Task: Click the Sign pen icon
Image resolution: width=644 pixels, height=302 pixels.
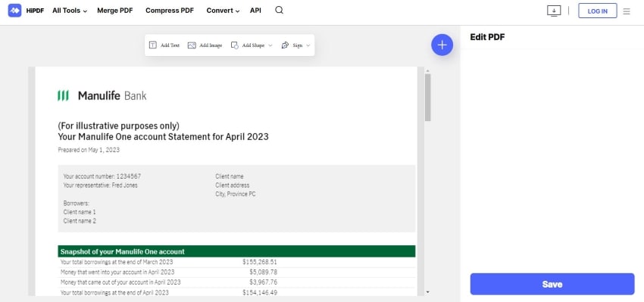Action: click(x=285, y=45)
